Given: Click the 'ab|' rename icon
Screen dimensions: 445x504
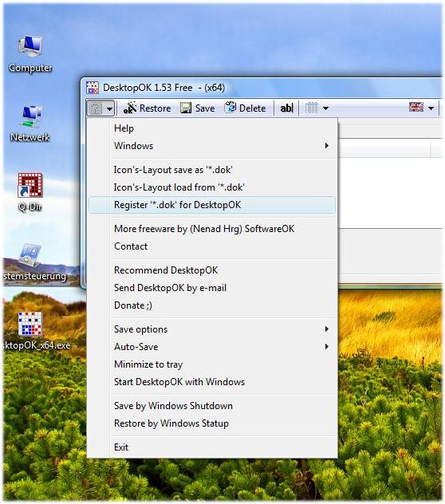Looking at the screenshot, I should pyautogui.click(x=286, y=108).
